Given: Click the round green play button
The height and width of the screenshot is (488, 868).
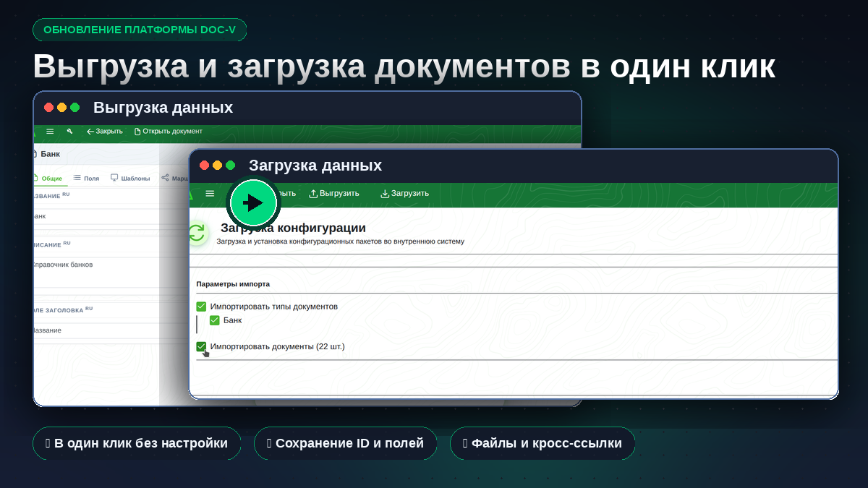Looking at the screenshot, I should point(253,202).
